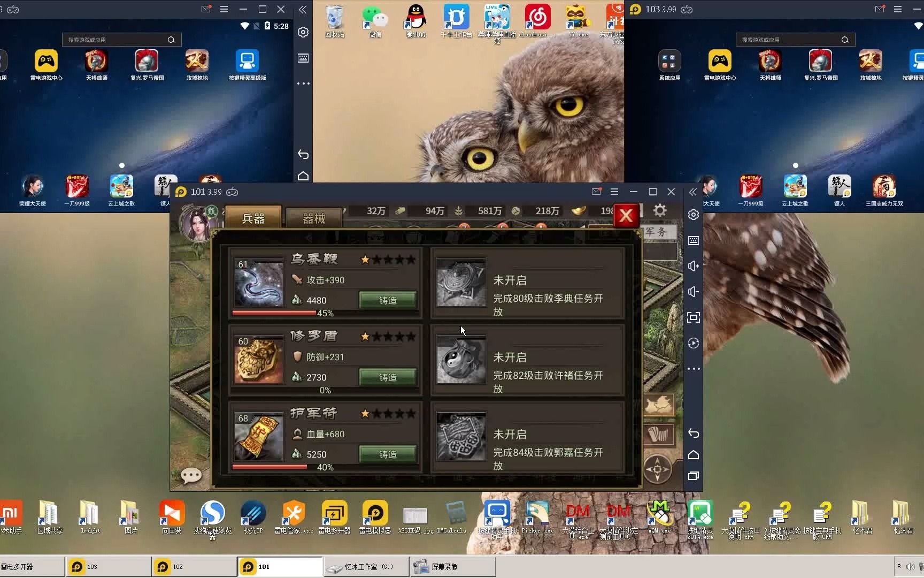Open hamburger menu in emulator 103
The image size is (924, 578).
click(x=898, y=9)
